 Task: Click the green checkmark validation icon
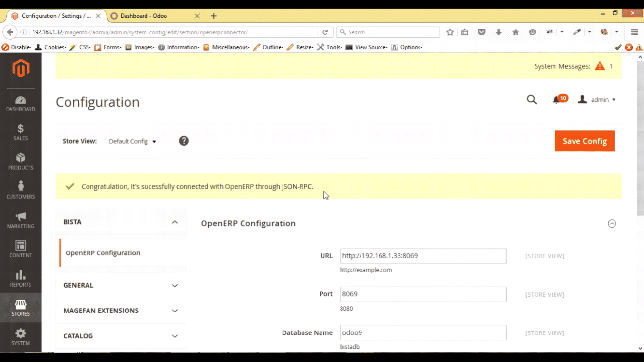tap(618, 47)
